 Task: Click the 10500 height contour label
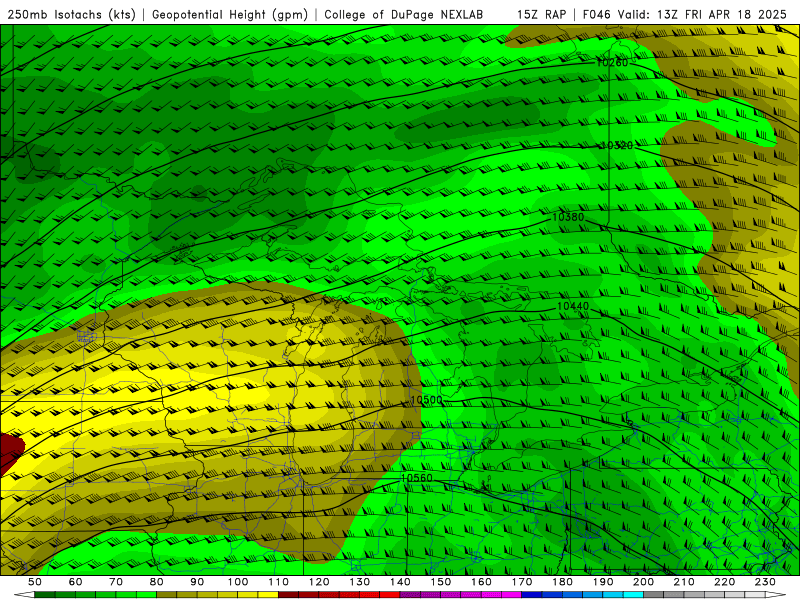coord(427,400)
